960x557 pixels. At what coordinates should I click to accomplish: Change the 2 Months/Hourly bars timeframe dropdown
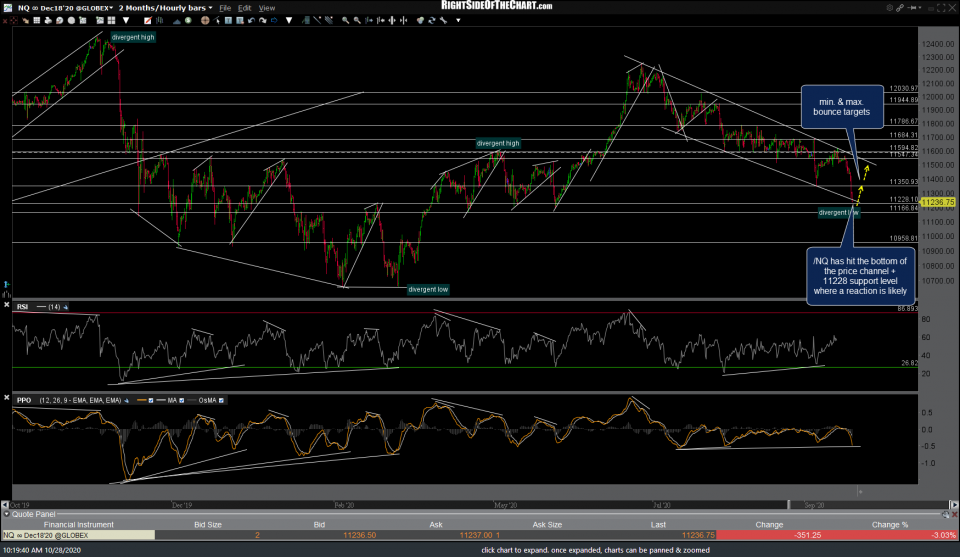(x=165, y=8)
